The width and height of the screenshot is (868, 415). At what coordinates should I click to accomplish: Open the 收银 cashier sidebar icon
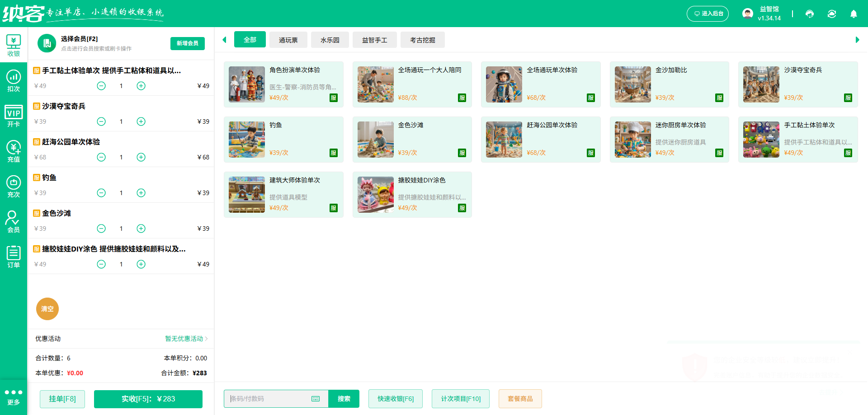[x=14, y=46]
